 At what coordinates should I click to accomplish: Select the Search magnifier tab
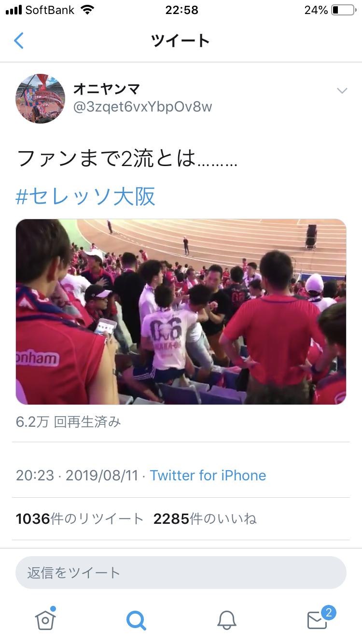pyautogui.click(x=136, y=619)
